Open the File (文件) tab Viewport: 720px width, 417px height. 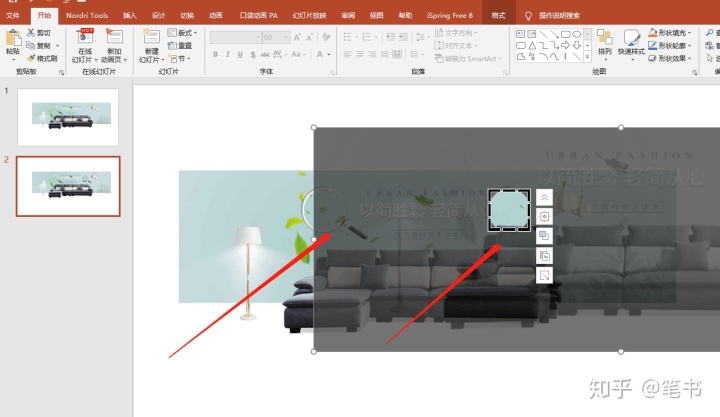pyautogui.click(x=13, y=16)
